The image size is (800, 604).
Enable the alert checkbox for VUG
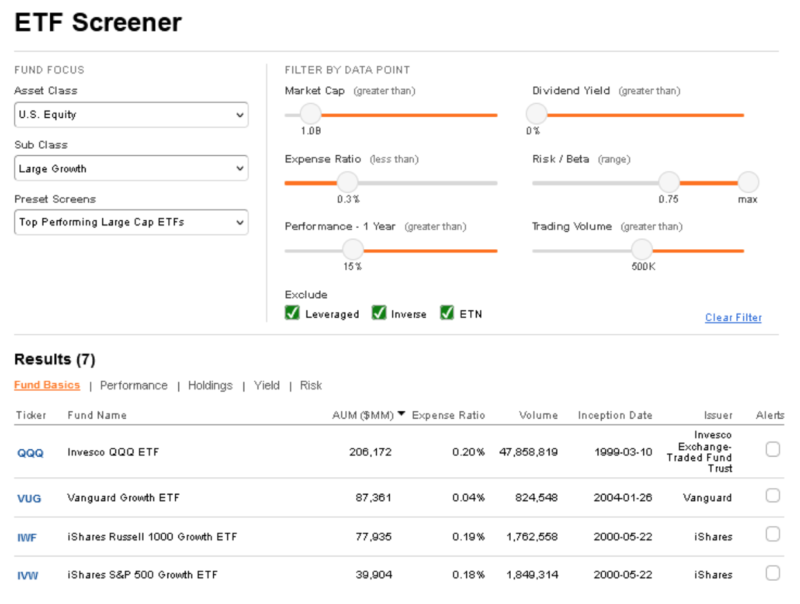pyautogui.click(x=772, y=495)
